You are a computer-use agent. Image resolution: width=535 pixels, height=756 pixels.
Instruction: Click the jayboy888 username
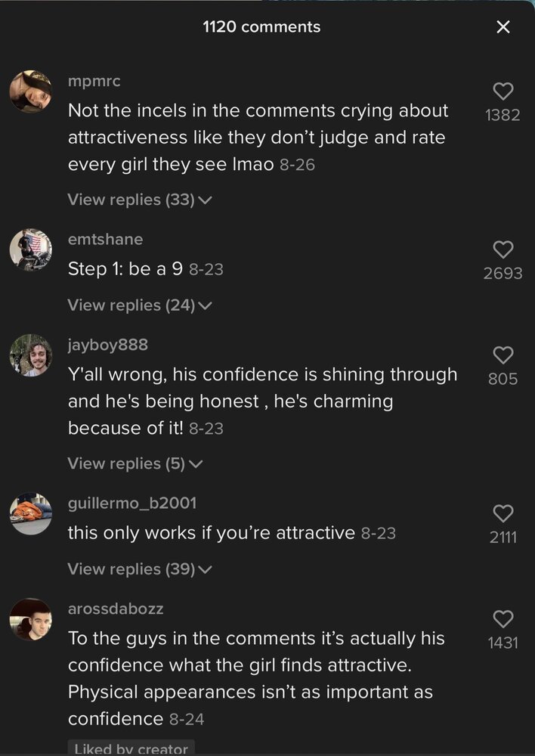pyautogui.click(x=108, y=345)
